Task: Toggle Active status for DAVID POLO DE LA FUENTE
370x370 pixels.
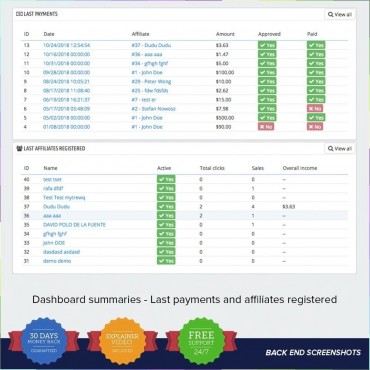Action: point(166,225)
